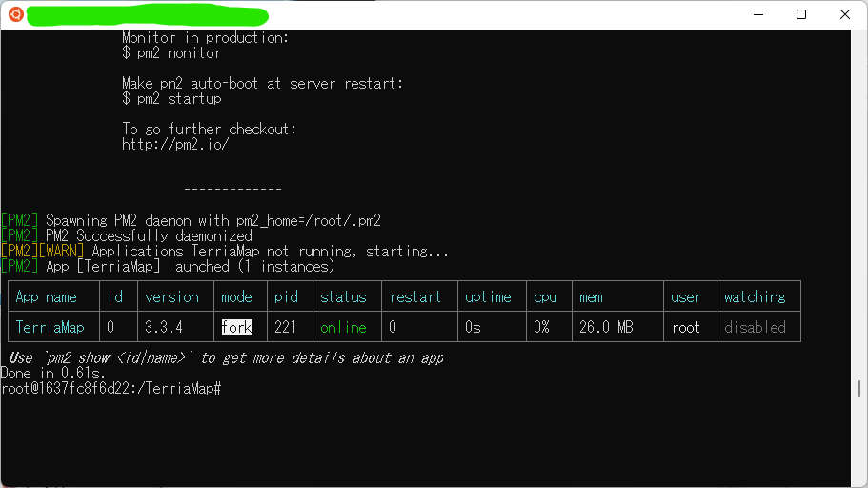Image resolution: width=868 pixels, height=488 pixels.
Task: Click the green 'online' status cell
Action: (x=343, y=327)
